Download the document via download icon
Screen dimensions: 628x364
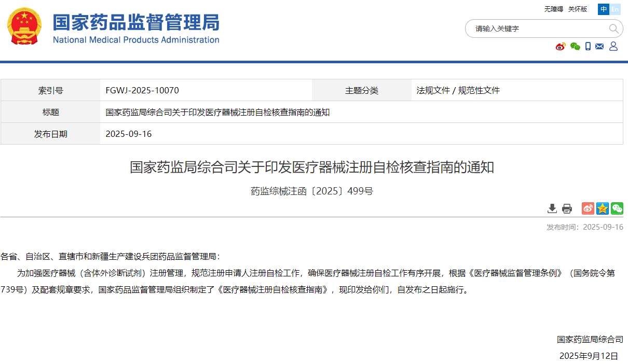(x=552, y=208)
